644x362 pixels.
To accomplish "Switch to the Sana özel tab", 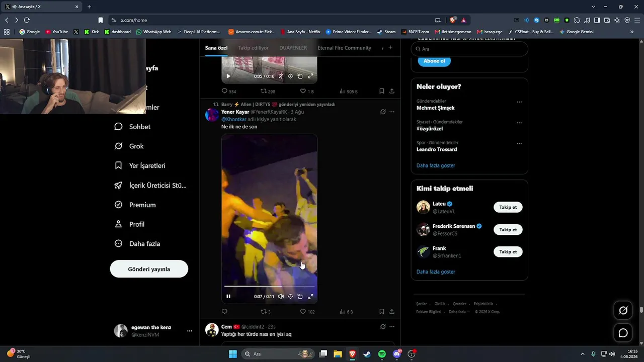I will [x=216, y=48].
